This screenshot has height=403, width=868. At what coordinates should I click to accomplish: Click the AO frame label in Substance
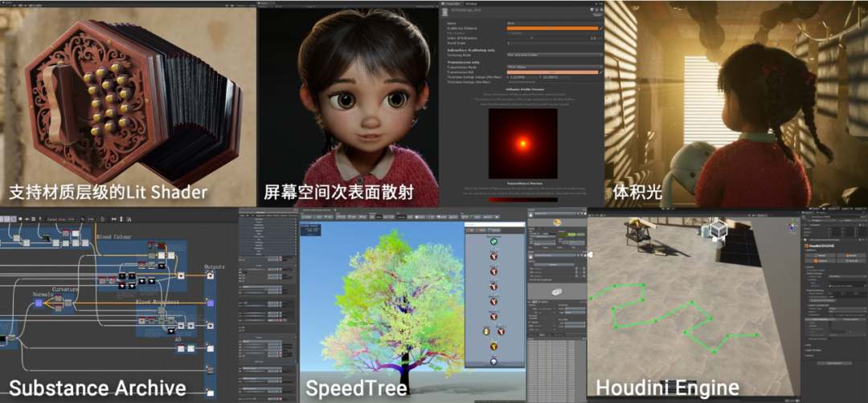click(x=178, y=340)
